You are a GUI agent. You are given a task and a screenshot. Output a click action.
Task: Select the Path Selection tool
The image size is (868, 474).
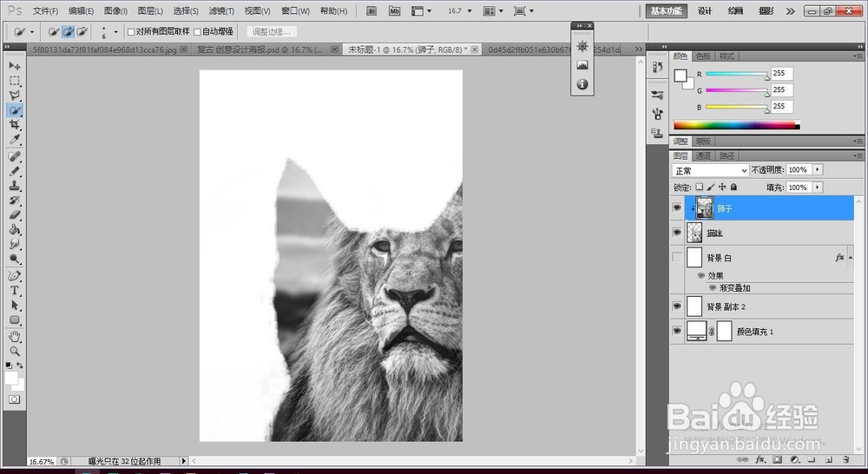tap(15, 305)
